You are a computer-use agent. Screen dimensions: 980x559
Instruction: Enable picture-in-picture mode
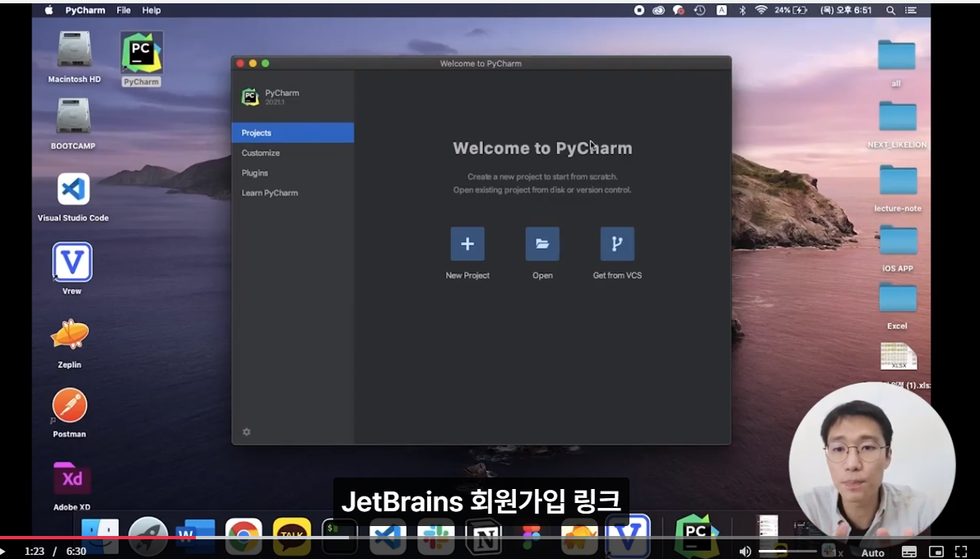pos(936,552)
